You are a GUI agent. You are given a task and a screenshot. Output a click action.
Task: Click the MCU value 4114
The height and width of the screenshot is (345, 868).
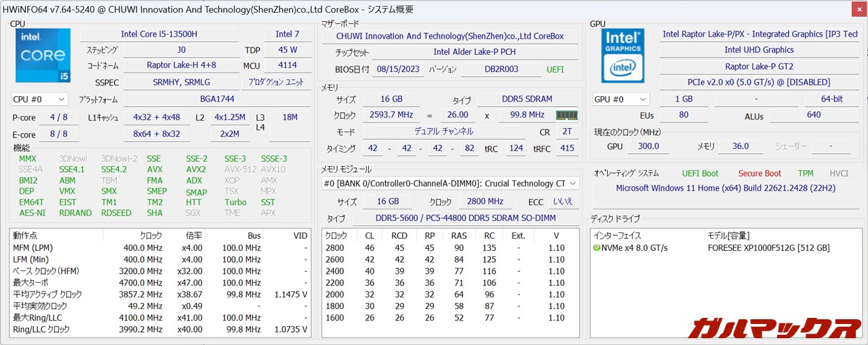tap(288, 66)
